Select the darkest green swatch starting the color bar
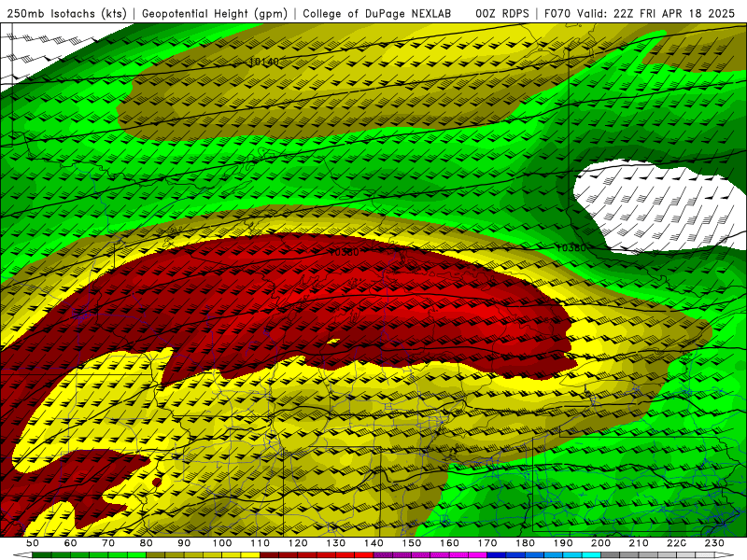Image resolution: width=747 pixels, height=560 pixels. point(41,555)
